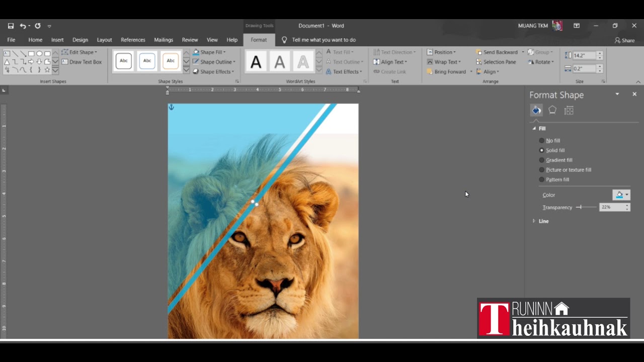Open the File menu tab
644x362 pixels.
[11, 40]
